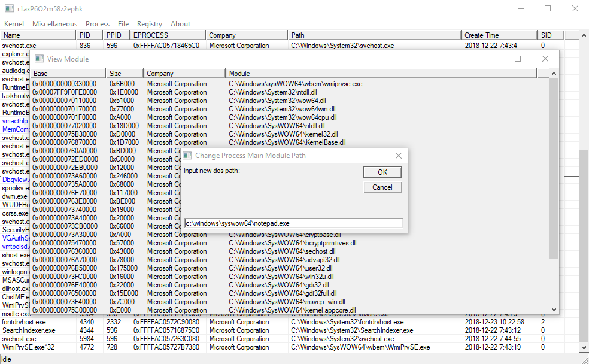
Task: Sort process list by SID header
Action: 550,35
